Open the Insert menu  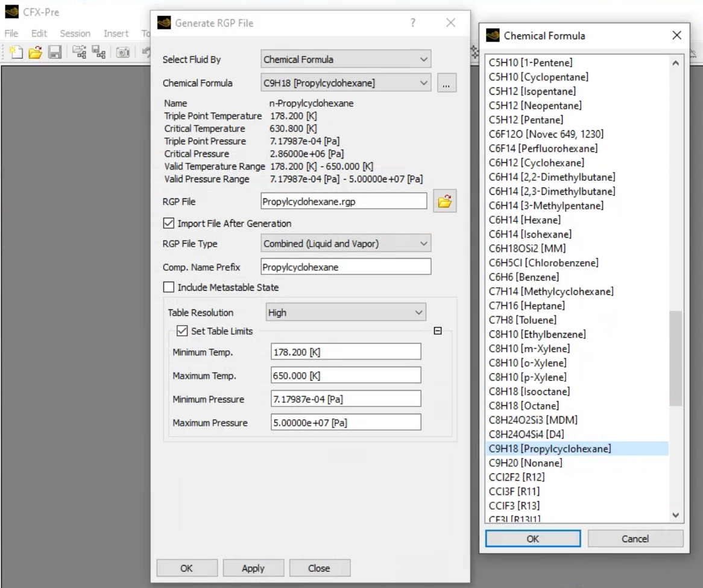click(116, 33)
